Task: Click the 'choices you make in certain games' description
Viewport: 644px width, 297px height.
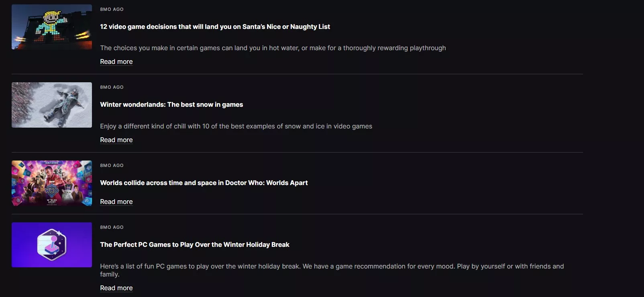Action: point(273,48)
